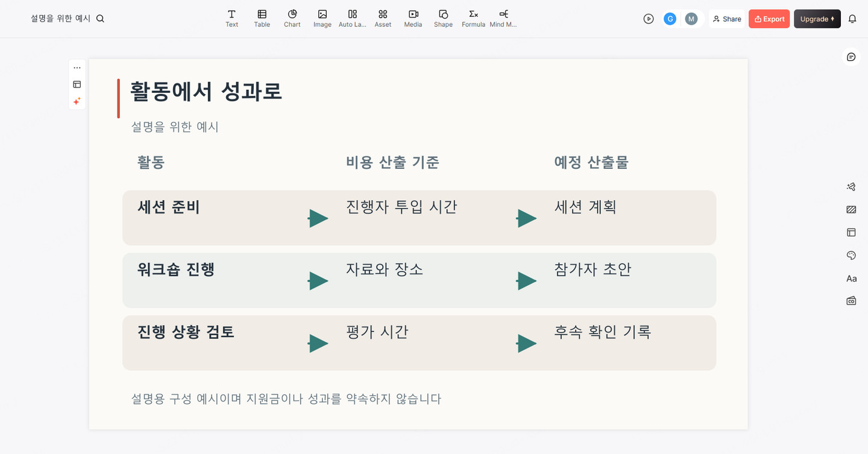Image resolution: width=868 pixels, height=454 pixels.
Task: Open the Auto Layout tool
Action: point(353,18)
